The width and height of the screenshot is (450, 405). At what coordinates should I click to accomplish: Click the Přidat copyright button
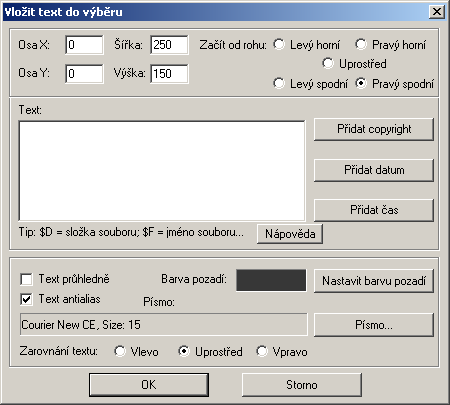(x=374, y=129)
